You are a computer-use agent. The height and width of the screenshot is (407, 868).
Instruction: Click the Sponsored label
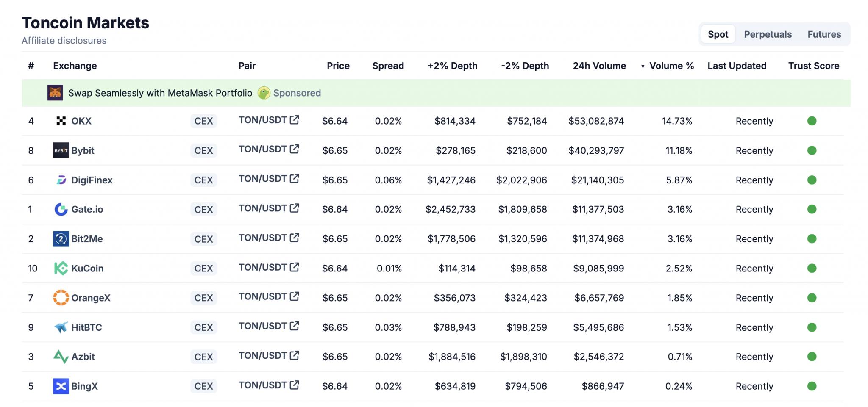click(x=297, y=93)
